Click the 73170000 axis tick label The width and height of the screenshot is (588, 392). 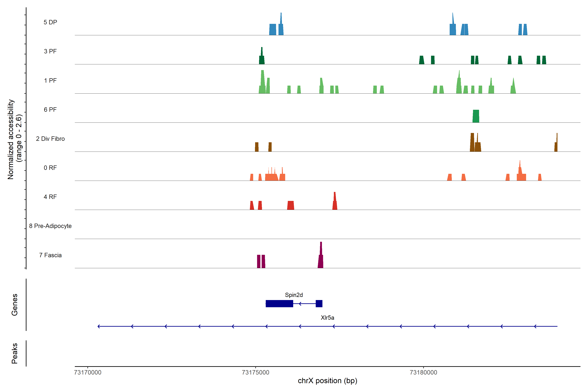[88, 373]
